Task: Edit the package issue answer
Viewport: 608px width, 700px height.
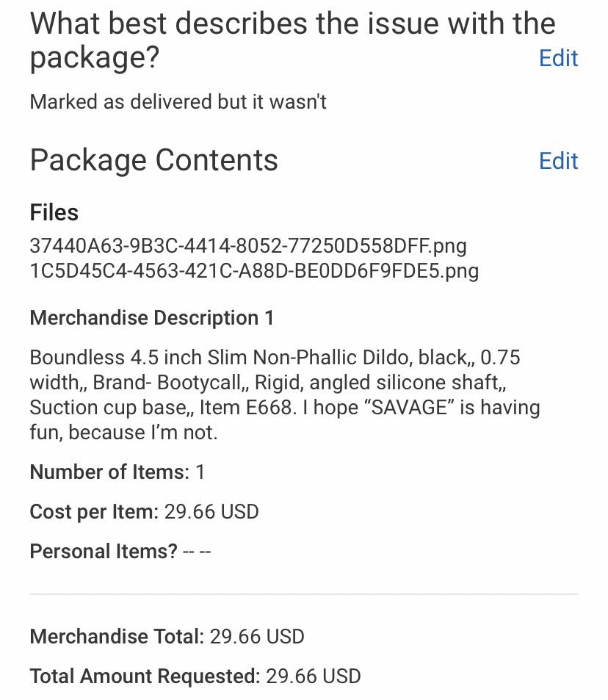Action: 558,58
